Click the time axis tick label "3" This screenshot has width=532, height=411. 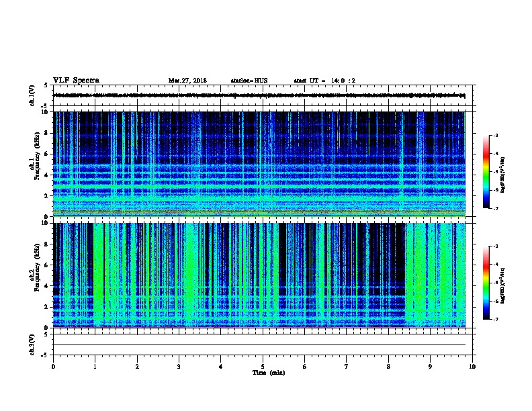pyautogui.click(x=179, y=367)
